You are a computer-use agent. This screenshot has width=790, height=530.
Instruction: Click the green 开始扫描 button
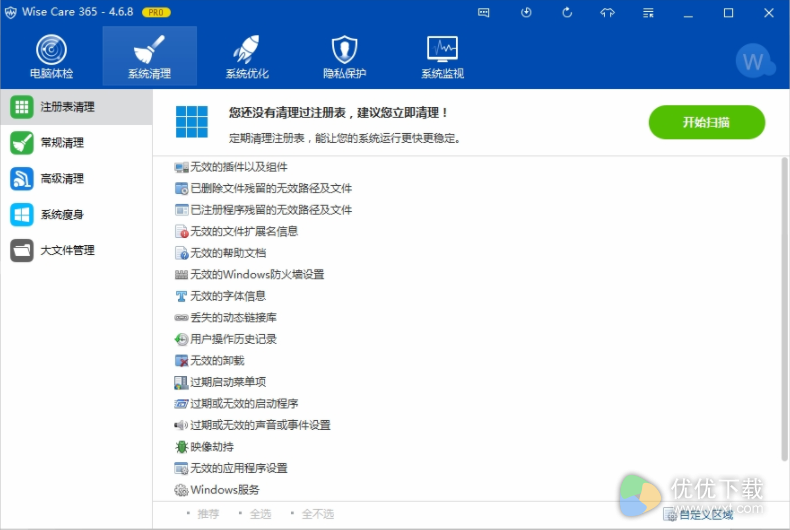[x=706, y=122]
